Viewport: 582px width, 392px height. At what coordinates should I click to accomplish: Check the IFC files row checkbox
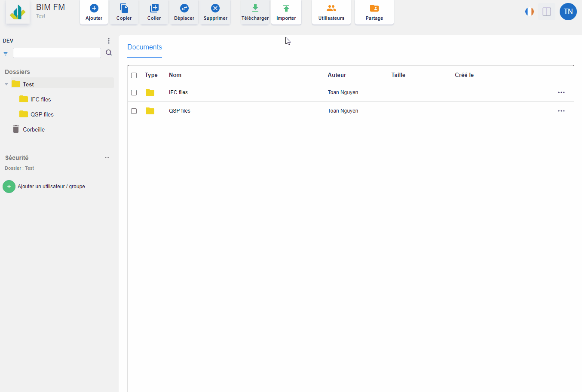click(x=134, y=92)
